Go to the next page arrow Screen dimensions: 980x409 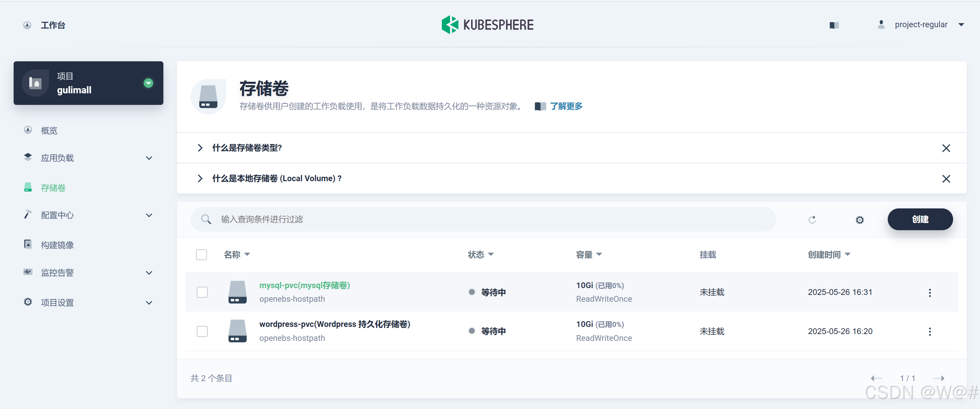point(938,378)
